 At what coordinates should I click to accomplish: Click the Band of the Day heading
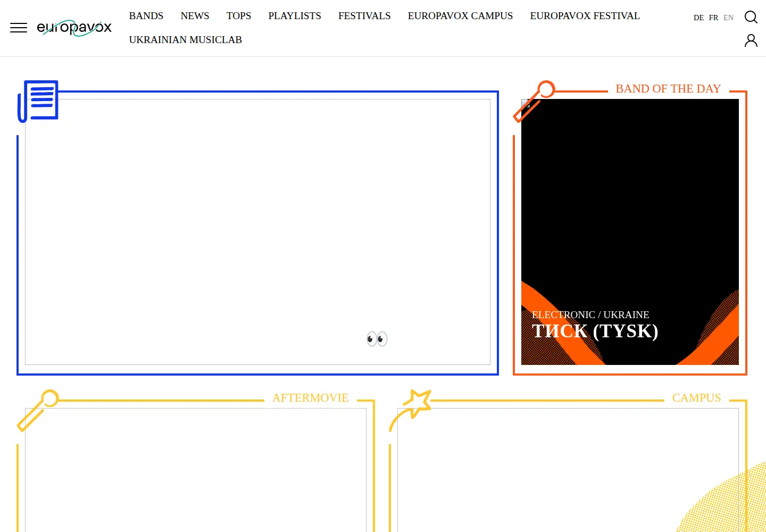coord(668,89)
